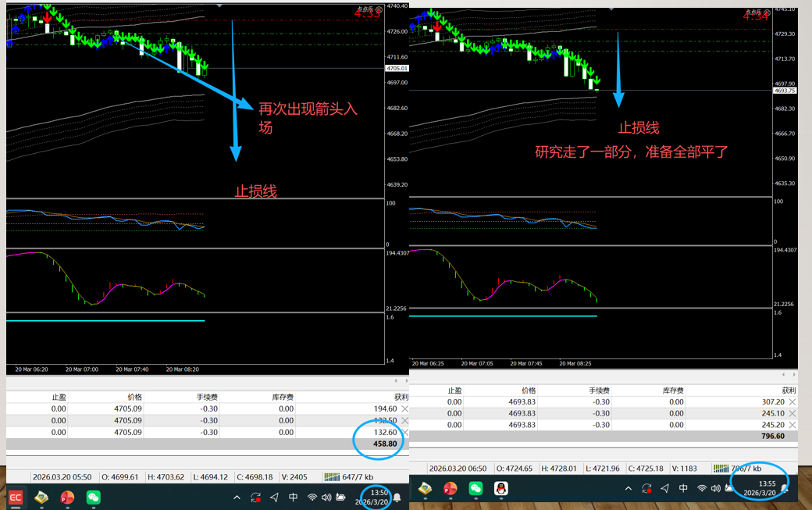Close the order with profit 307.20
The width and height of the screenshot is (812, 510).
click(x=792, y=401)
